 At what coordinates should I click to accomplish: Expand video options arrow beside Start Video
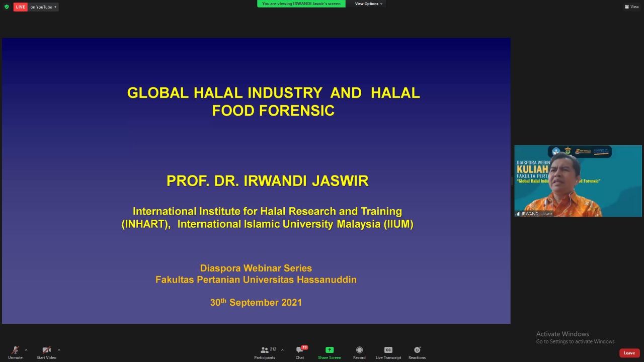[x=59, y=350]
